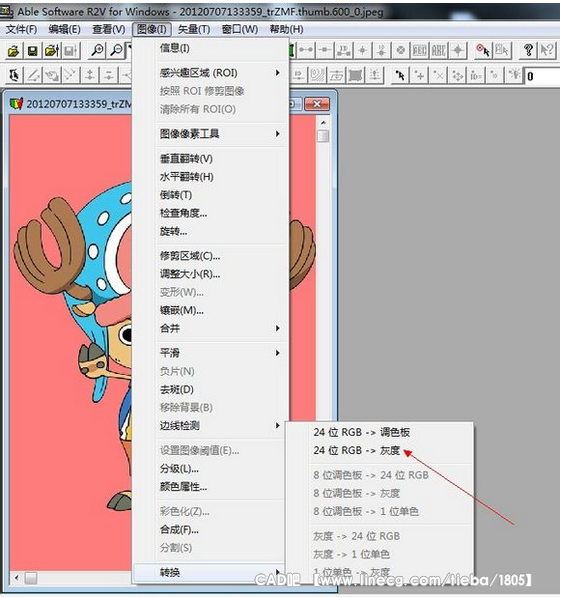Open the 转换 submenu entry
Viewport: 561px width, 597px height.
tap(209, 572)
